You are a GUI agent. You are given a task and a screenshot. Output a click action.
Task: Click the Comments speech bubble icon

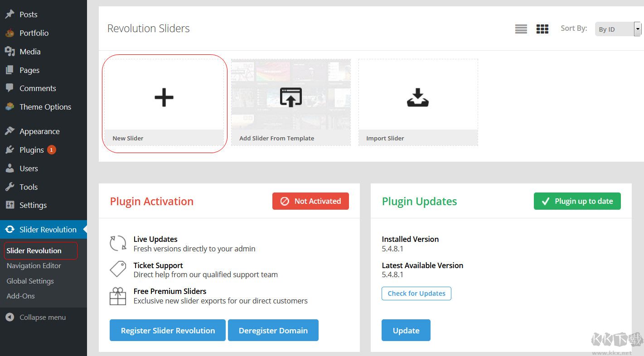(10, 88)
